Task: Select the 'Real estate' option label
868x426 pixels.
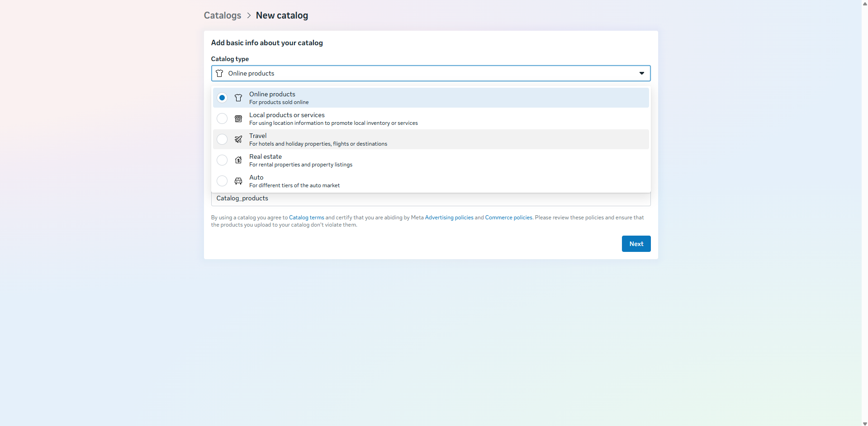Action: pos(266,156)
